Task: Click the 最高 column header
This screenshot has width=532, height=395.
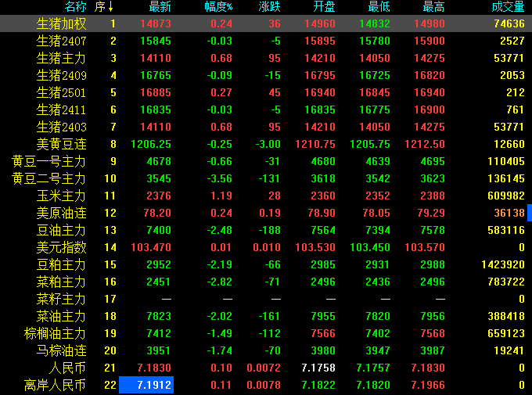Action: pyautogui.click(x=433, y=6)
